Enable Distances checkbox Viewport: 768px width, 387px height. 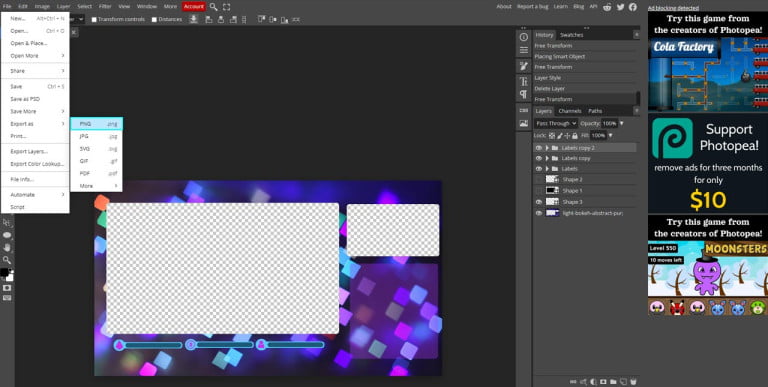coord(154,20)
